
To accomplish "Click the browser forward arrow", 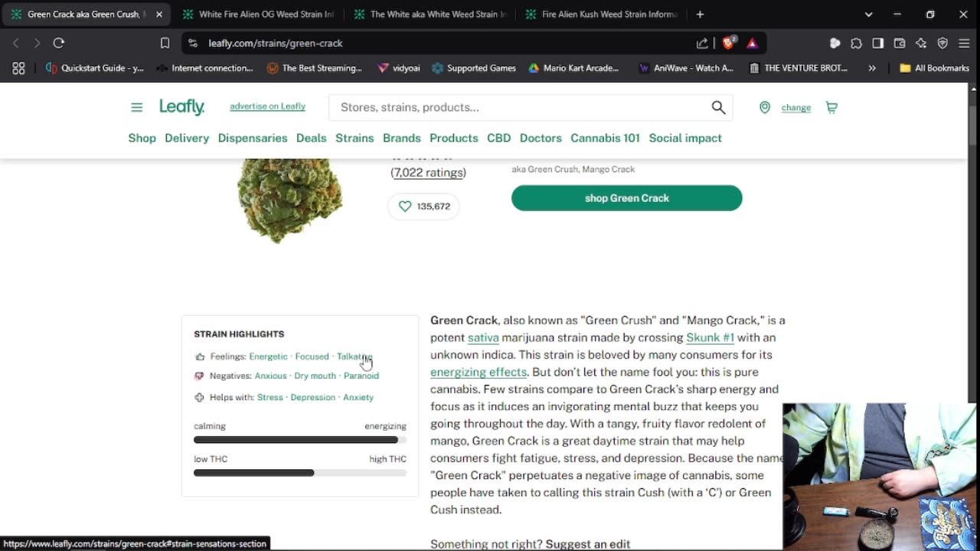I will (36, 44).
